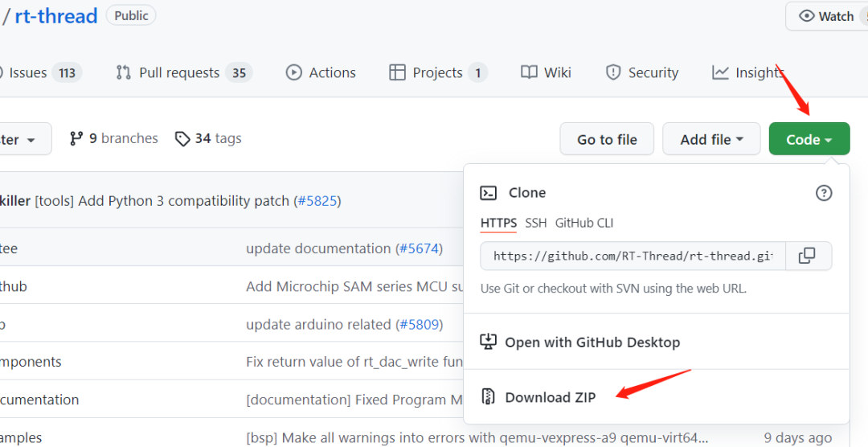
Task: Select the GitHub CLI clone tab
Action: click(584, 223)
